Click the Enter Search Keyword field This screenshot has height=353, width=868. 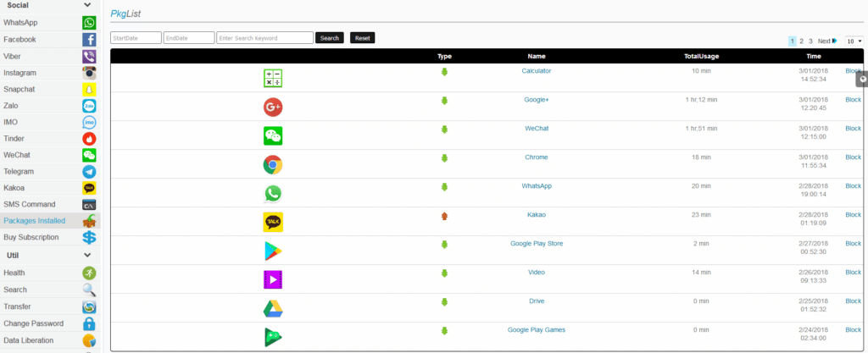[265, 37]
